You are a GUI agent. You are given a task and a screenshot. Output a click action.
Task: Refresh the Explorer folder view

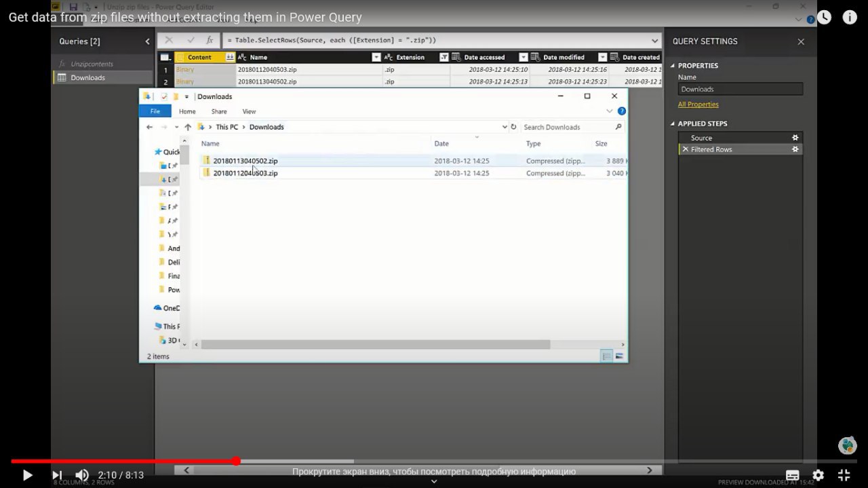point(513,127)
